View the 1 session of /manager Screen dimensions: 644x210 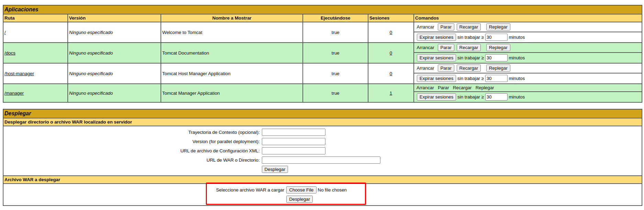tap(391, 93)
